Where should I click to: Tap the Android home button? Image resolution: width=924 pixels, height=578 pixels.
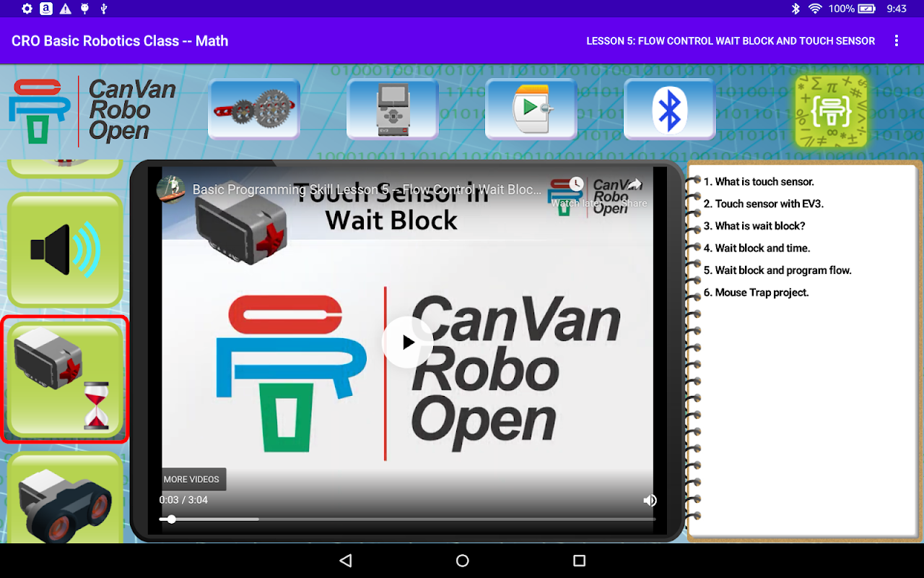click(463, 561)
